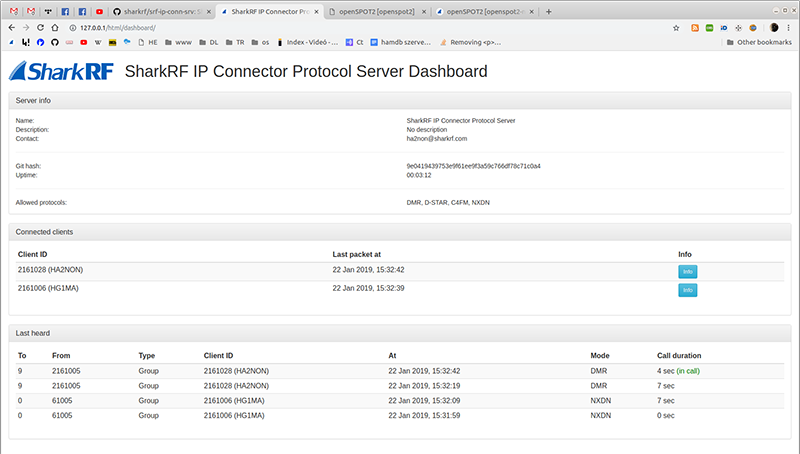The height and width of the screenshot is (454, 800).
Task: Expand the www bookmarks folder
Action: pyautogui.click(x=178, y=42)
